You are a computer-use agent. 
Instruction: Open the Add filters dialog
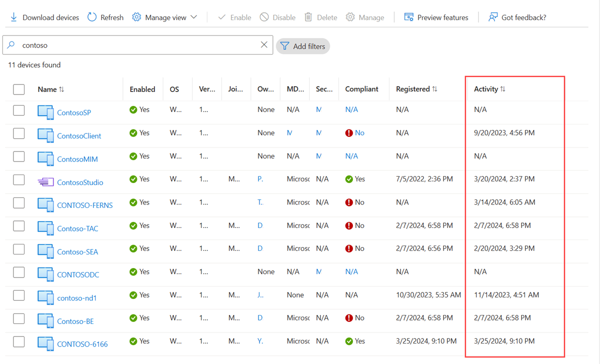302,46
